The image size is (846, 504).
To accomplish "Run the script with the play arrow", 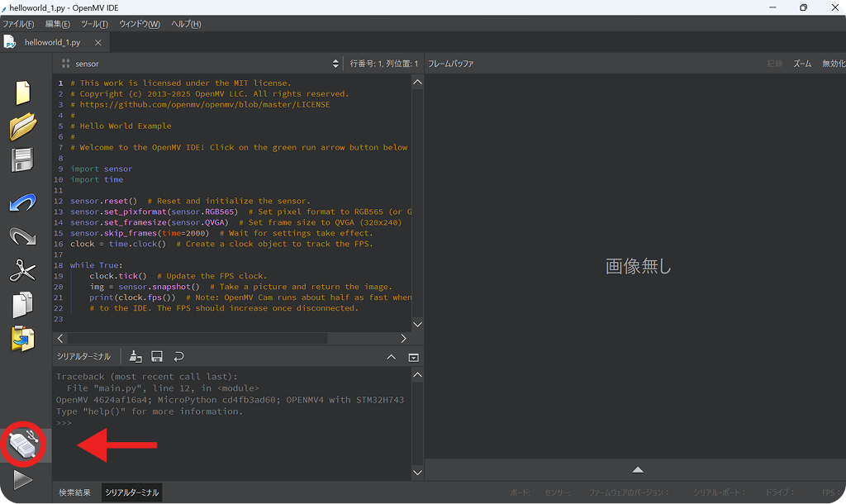I will (22, 480).
